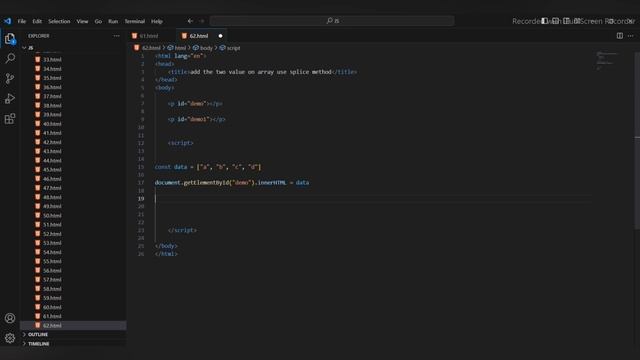Open the View menu
640x360 pixels.
pyautogui.click(x=82, y=21)
